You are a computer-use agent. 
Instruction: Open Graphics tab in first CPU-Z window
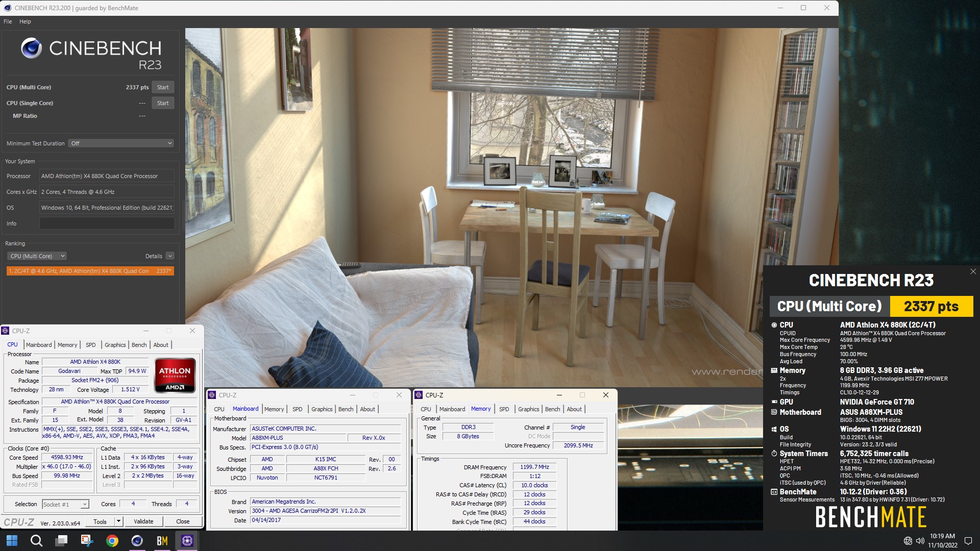(115, 345)
